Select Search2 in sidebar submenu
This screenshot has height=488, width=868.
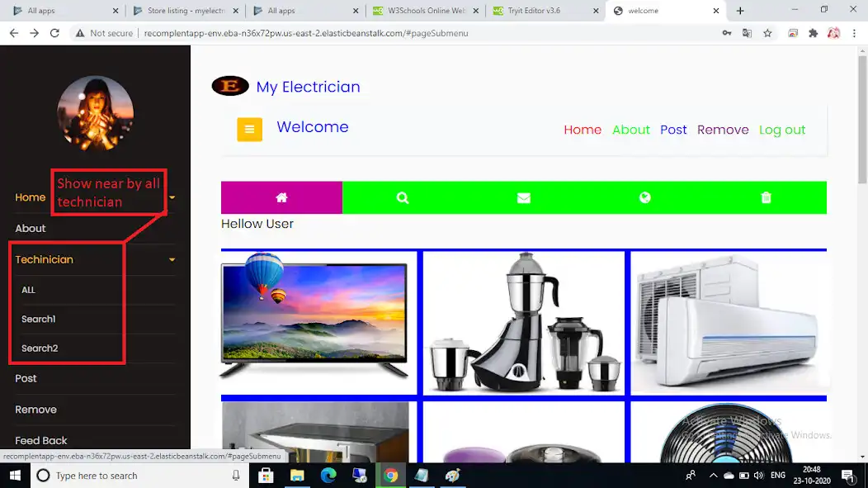coord(40,348)
